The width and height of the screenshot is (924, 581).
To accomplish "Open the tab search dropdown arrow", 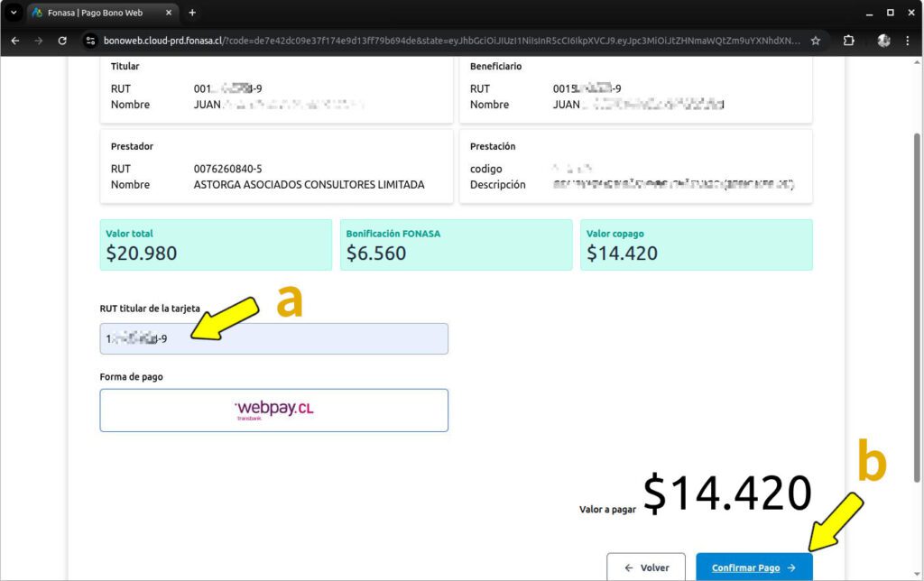I will point(14,13).
